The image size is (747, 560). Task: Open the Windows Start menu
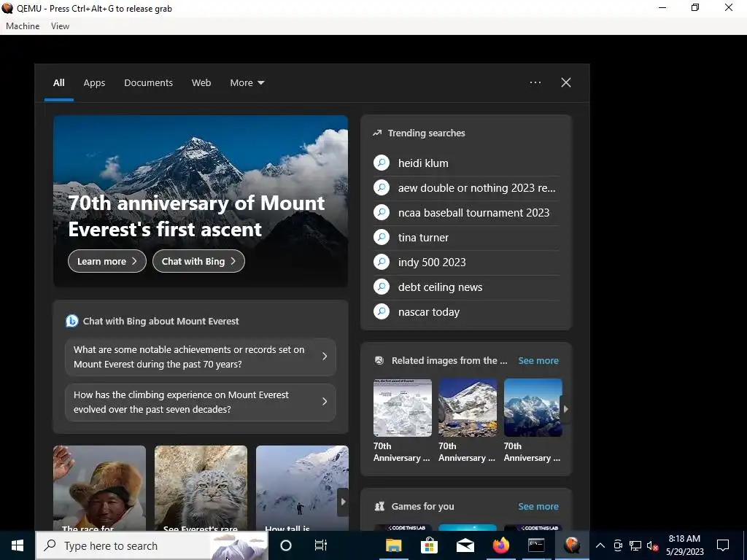pyautogui.click(x=18, y=545)
